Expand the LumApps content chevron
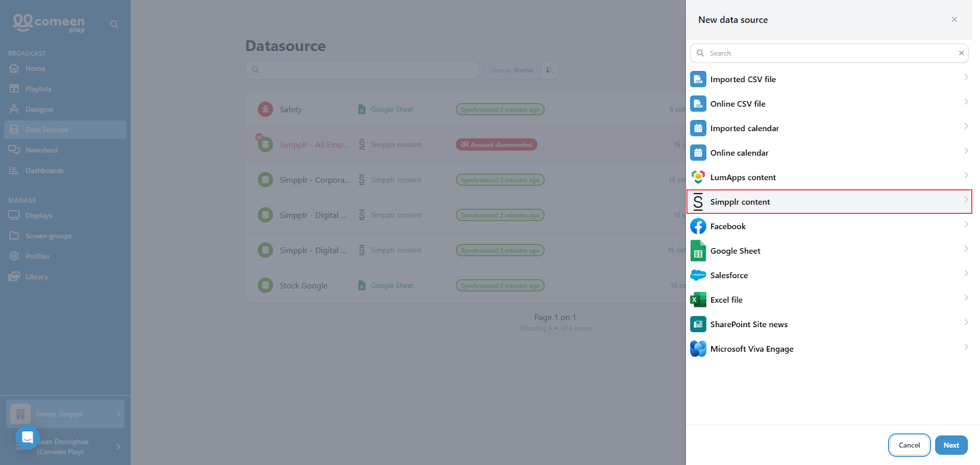This screenshot has width=980, height=465. coord(966,175)
